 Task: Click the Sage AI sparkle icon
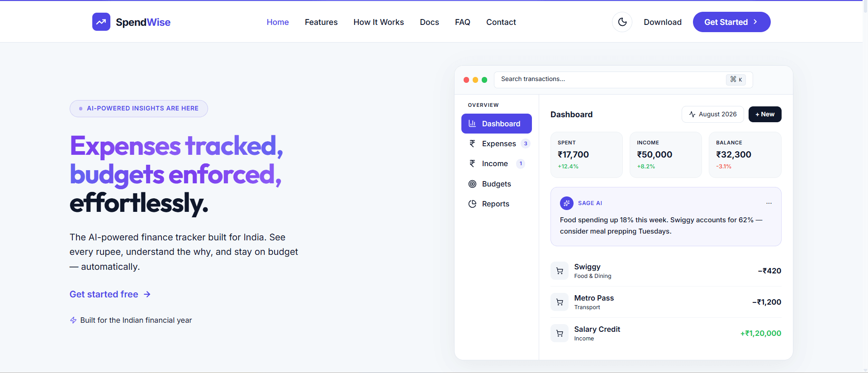567,203
